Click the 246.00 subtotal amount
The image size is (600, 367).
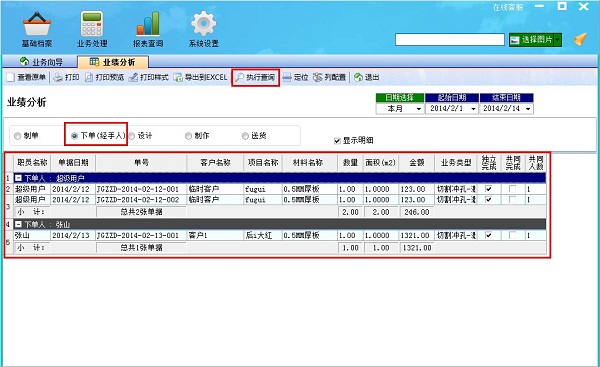click(x=417, y=212)
